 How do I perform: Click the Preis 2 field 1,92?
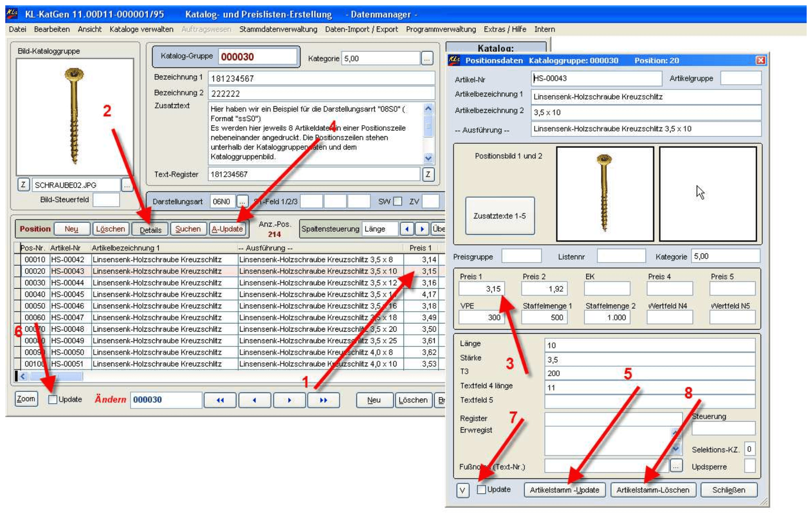point(544,289)
